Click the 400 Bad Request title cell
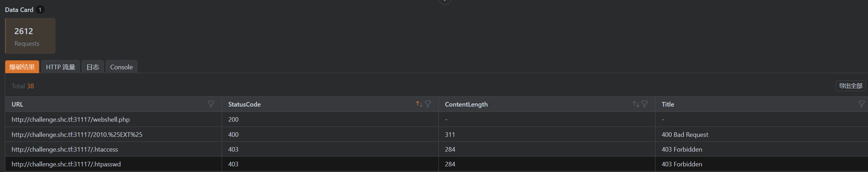Screen dimensions: 868x172 coord(685,135)
